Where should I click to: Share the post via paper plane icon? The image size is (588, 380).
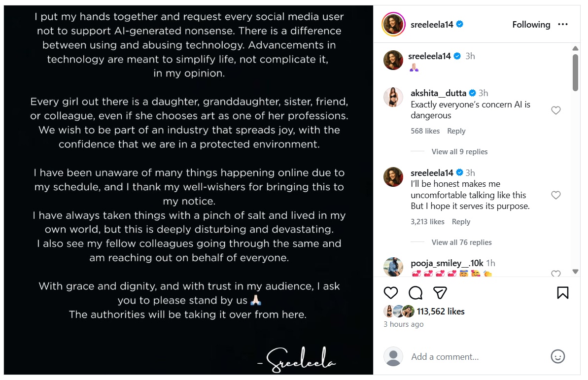coord(440,293)
